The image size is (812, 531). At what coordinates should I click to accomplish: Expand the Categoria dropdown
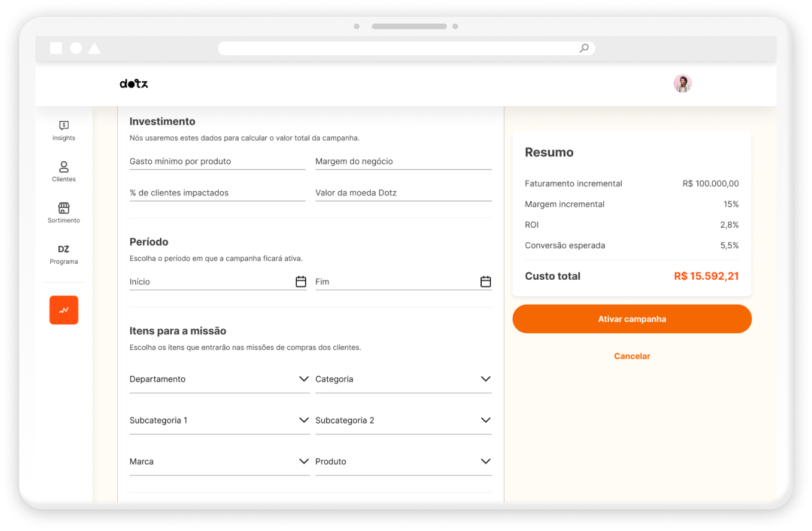pos(404,379)
